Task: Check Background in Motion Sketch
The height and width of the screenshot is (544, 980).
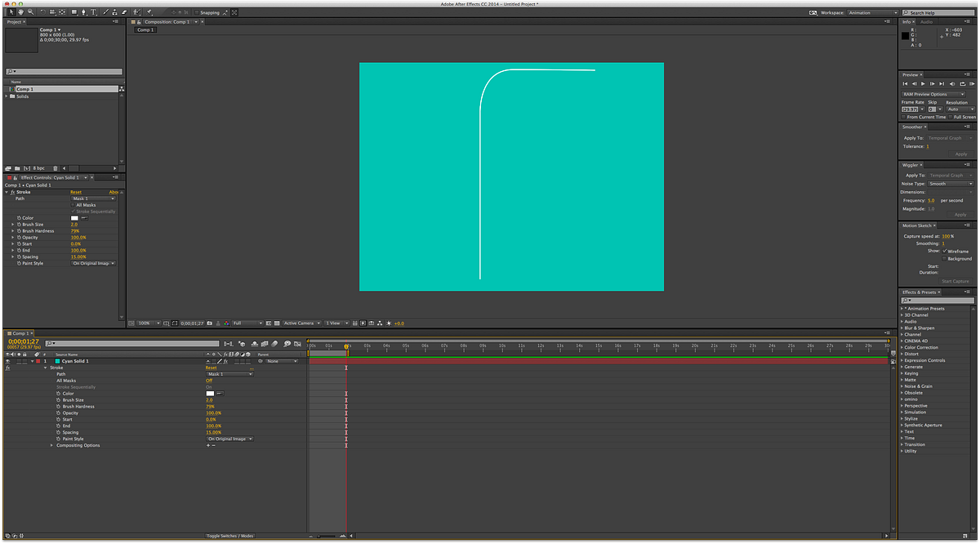Action: (944, 258)
